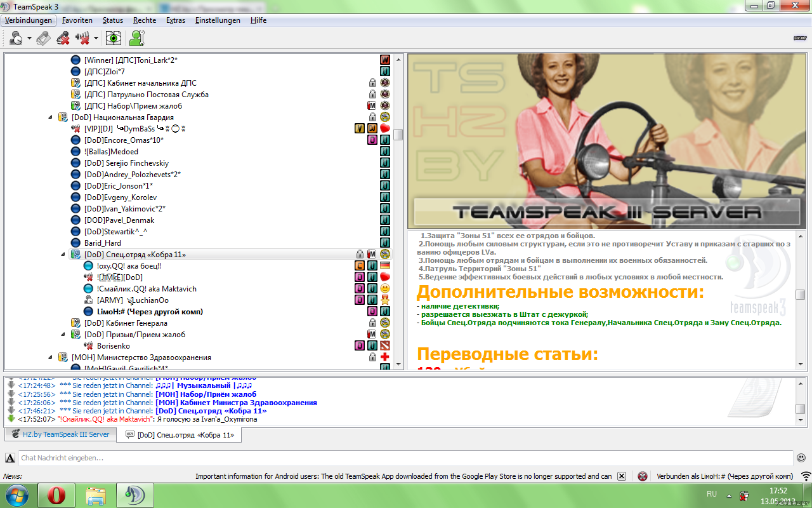Click the server status icon in status bar
The image size is (812, 508).
643,476
